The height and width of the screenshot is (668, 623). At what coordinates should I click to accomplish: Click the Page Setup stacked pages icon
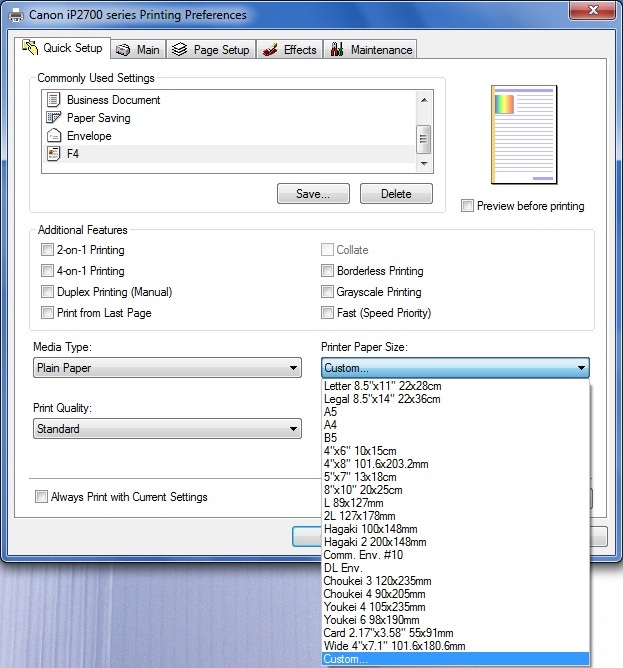click(179, 49)
